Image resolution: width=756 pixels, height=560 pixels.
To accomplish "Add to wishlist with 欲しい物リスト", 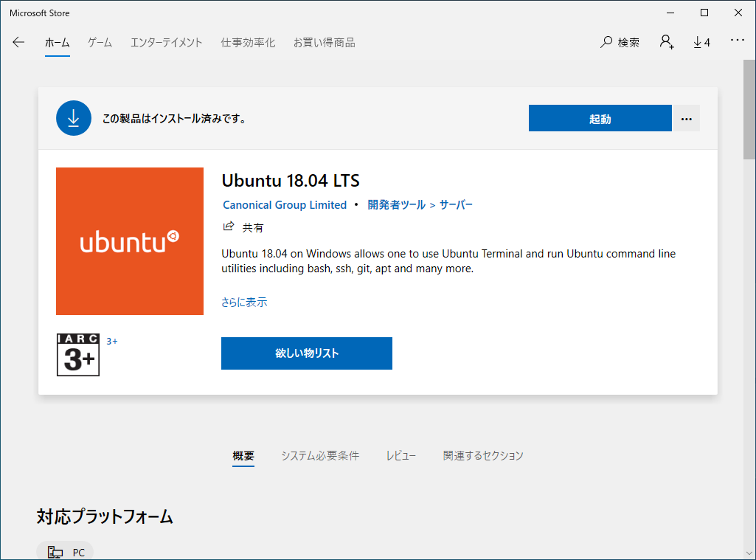I will coord(306,353).
